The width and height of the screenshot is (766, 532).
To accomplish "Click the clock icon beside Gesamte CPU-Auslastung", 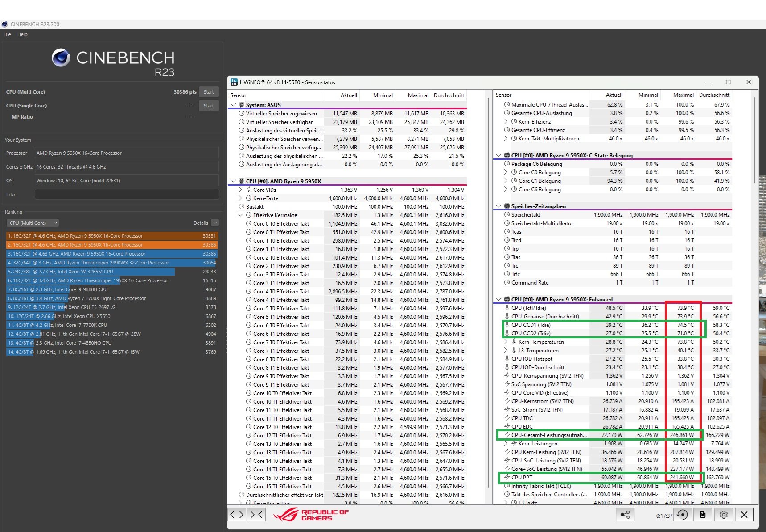I will click(507, 113).
